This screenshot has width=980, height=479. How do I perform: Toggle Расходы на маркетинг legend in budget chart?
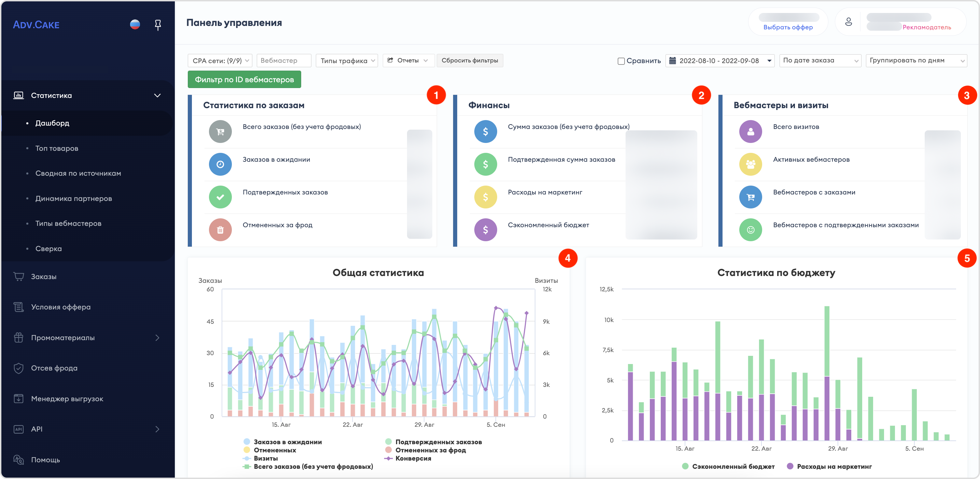(829, 466)
